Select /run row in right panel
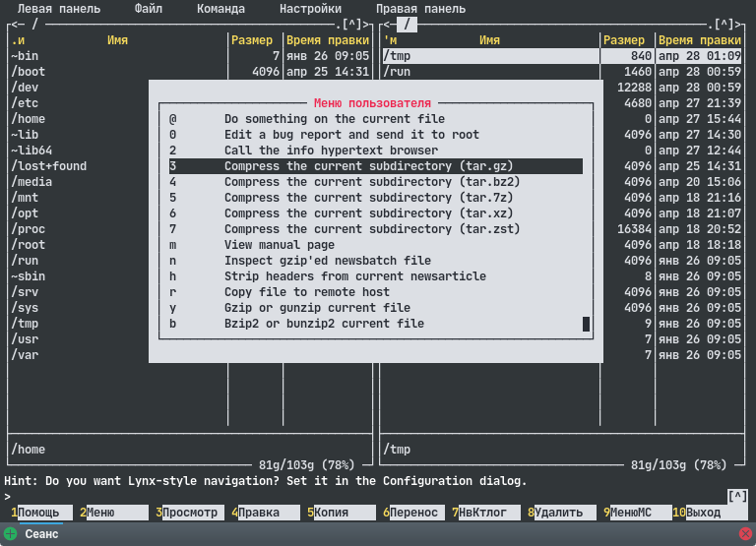Screen dimensions: 756x546 tap(562, 72)
